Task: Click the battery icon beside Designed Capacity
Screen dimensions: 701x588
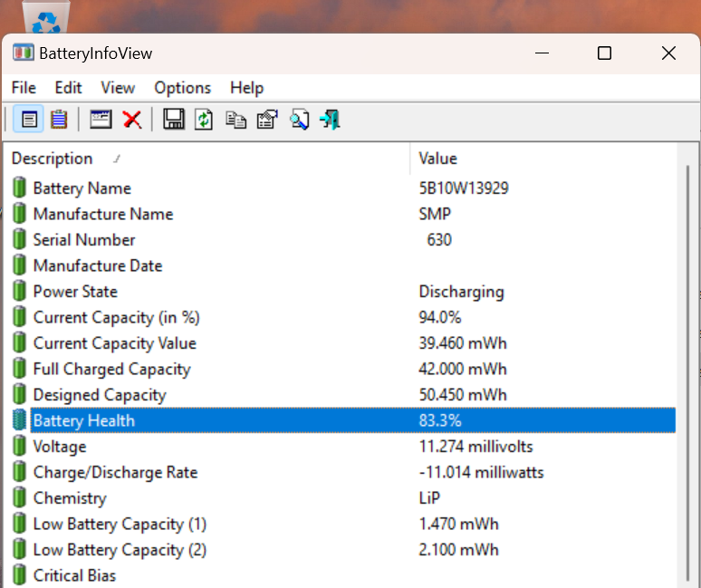Action: 19,394
